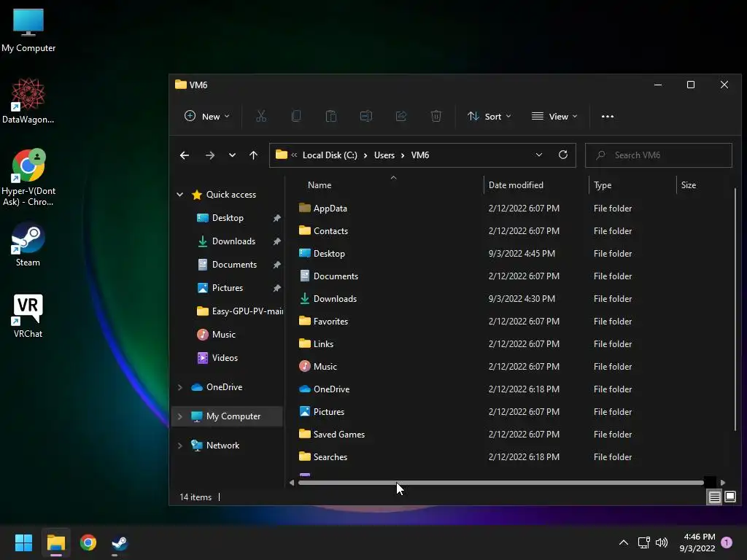Select Easy-GPU-PV-main in Quick access
747x560 pixels.
coord(239,311)
